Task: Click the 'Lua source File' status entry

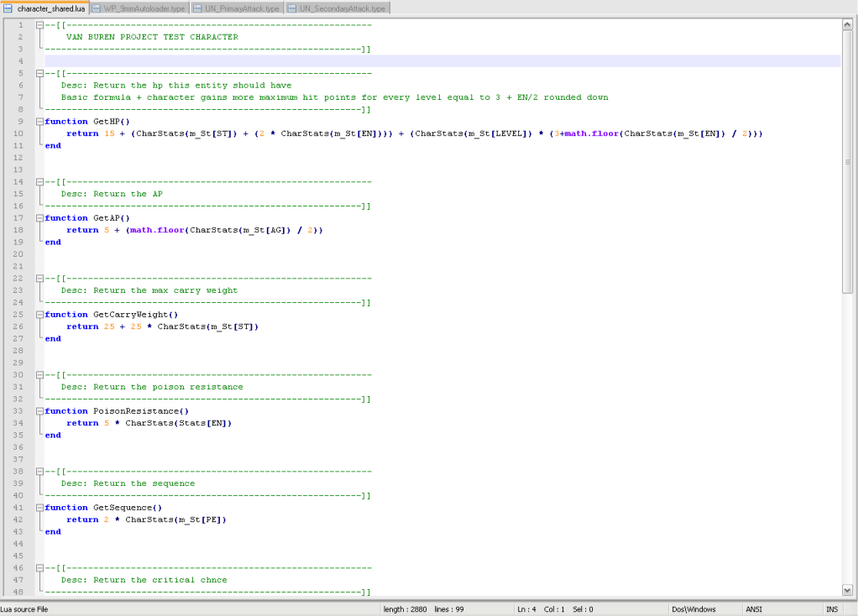Action: pyautogui.click(x=24, y=609)
